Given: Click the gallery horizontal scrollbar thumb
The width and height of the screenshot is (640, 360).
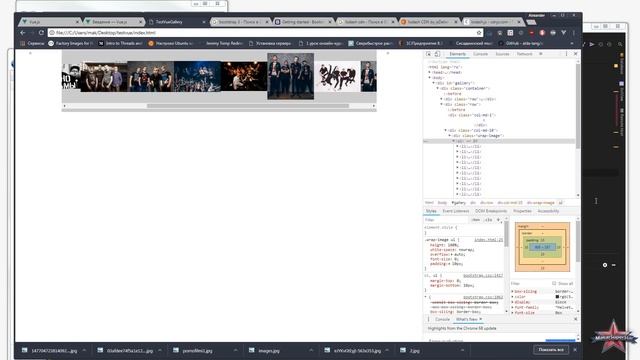Looking at the screenshot, I should (248, 106).
